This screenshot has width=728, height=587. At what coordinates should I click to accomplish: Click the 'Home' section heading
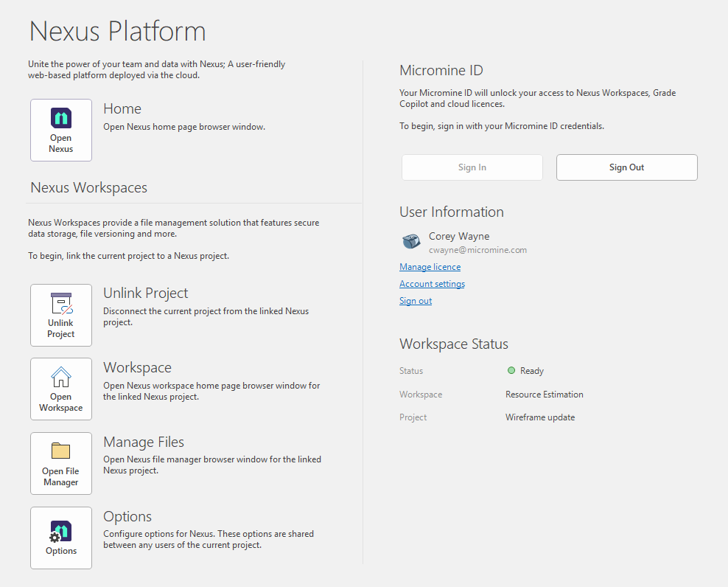[122, 108]
